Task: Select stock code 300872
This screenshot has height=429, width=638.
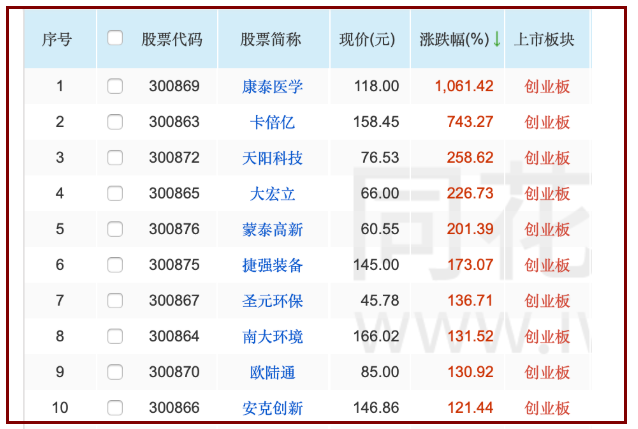Action: tap(174, 158)
